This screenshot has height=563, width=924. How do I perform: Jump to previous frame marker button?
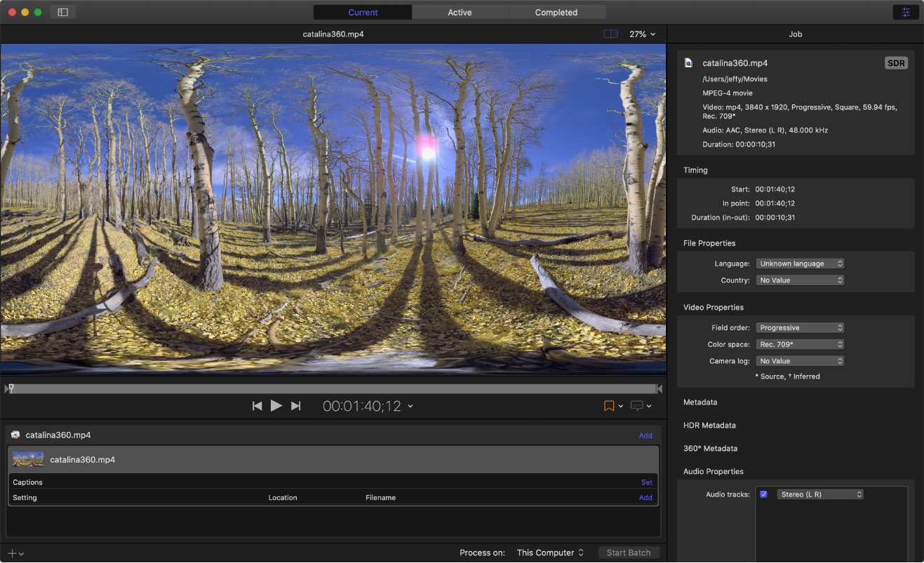click(257, 406)
